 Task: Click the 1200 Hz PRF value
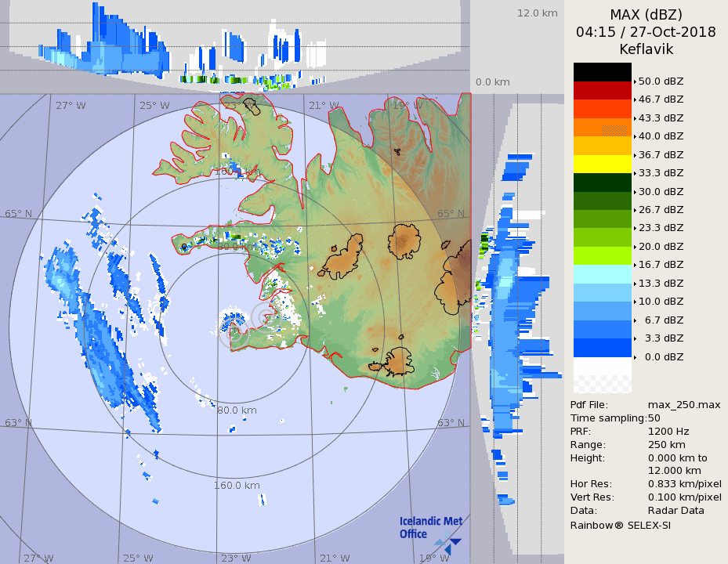(668, 431)
